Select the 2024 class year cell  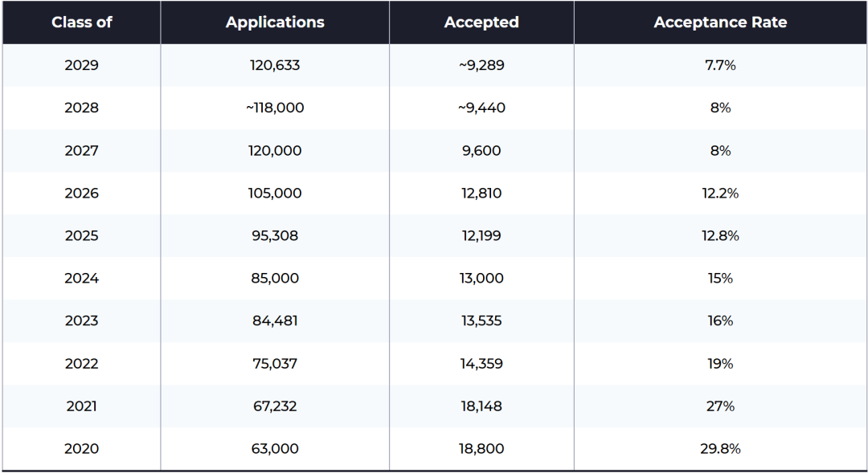81,278
